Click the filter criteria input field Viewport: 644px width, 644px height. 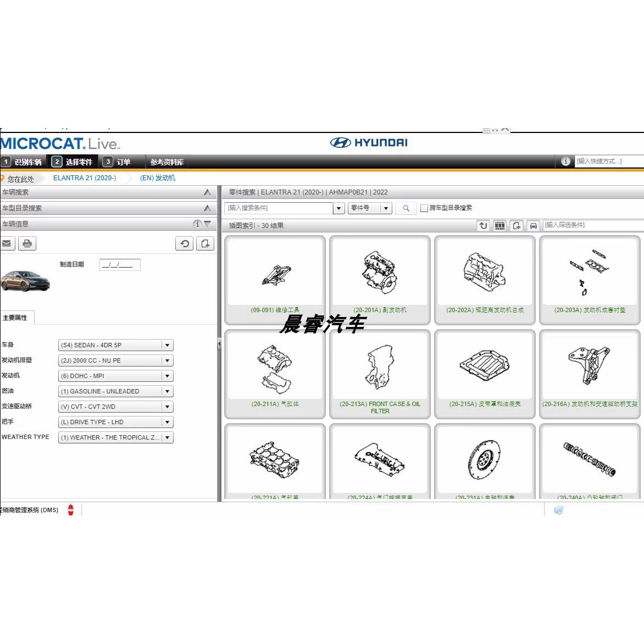tap(593, 225)
